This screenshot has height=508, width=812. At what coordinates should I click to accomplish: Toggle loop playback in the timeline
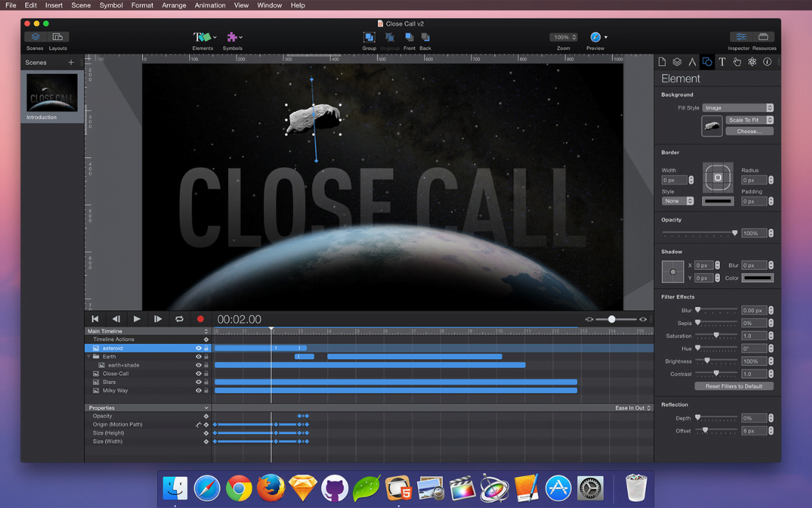coord(179,319)
